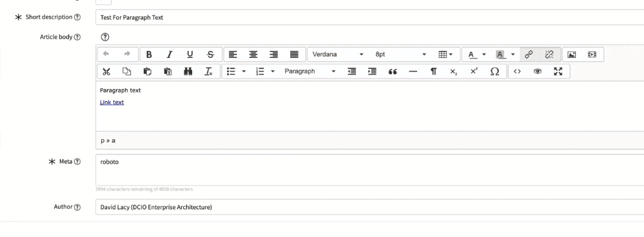The image size is (644, 237).
Task: Justify the text
Action: 294,54
